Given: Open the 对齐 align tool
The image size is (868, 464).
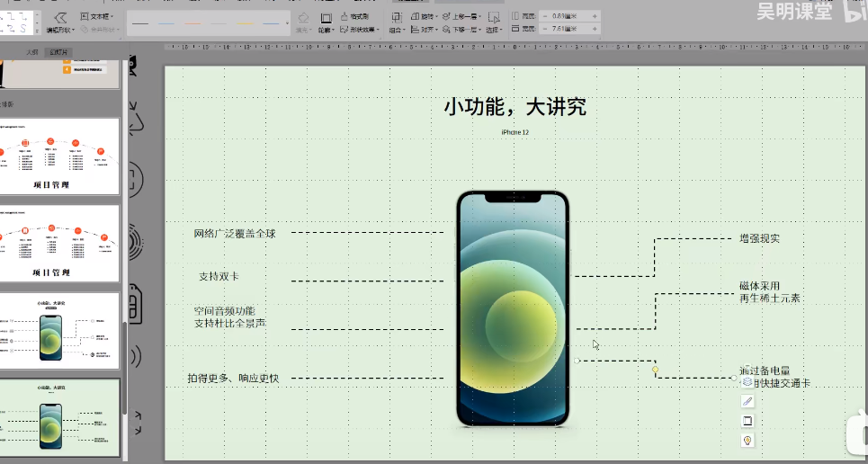Looking at the screenshot, I should (x=424, y=30).
